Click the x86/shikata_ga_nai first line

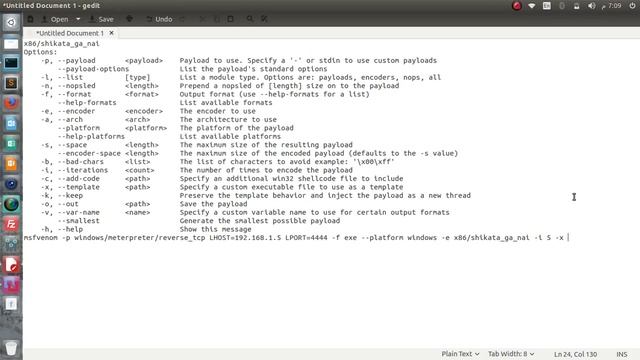(61, 44)
